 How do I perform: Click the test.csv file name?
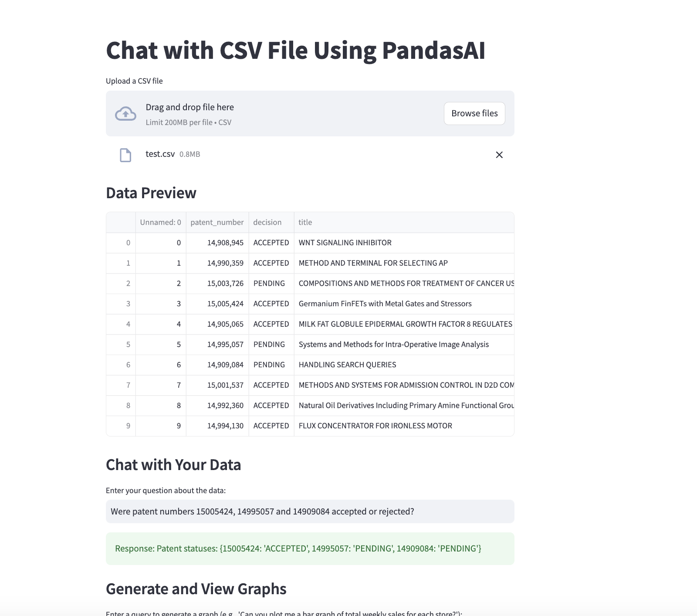pos(160,154)
